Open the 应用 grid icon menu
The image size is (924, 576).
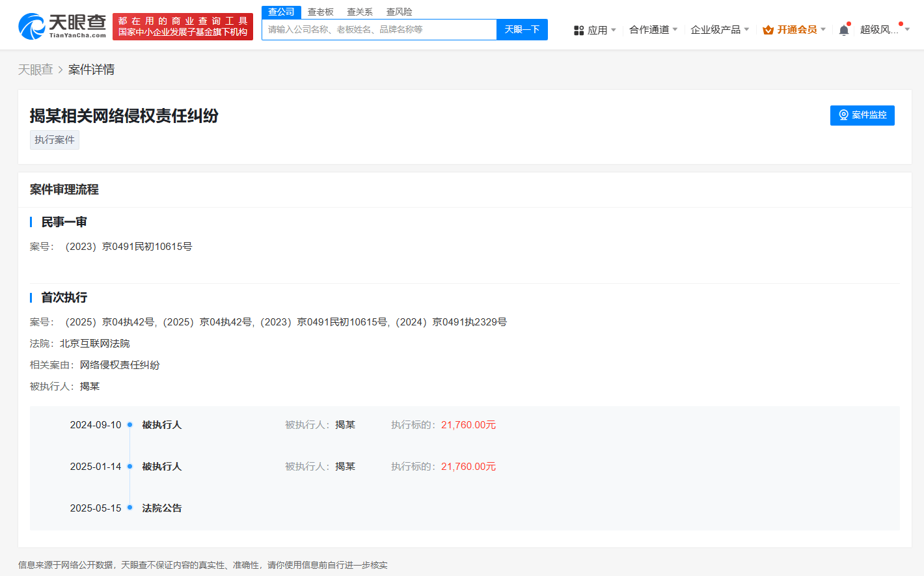click(x=578, y=31)
